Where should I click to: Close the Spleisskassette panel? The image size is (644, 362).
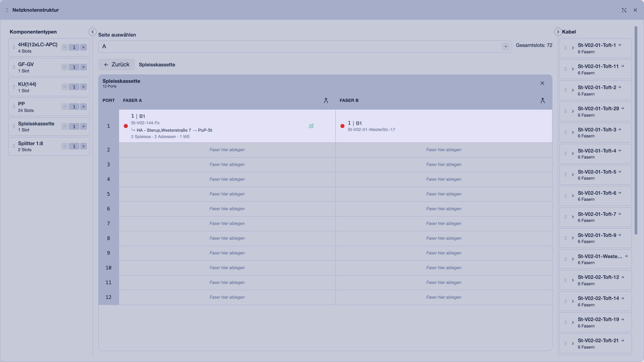542,83
